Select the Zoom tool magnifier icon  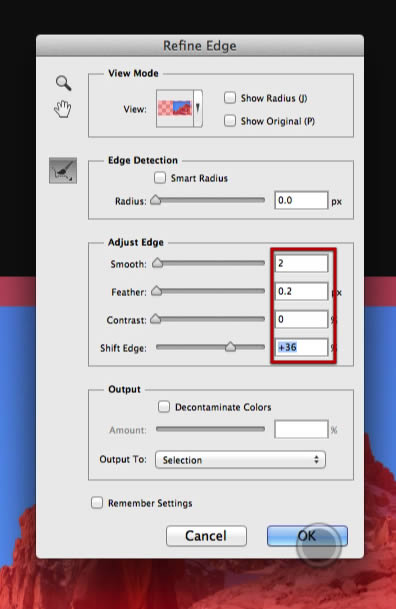pos(63,83)
